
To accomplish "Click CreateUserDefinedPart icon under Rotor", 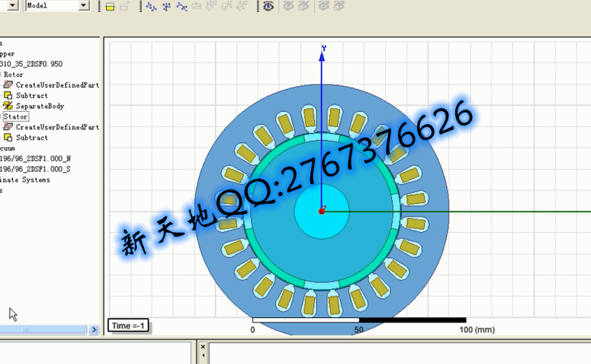I will coord(8,85).
